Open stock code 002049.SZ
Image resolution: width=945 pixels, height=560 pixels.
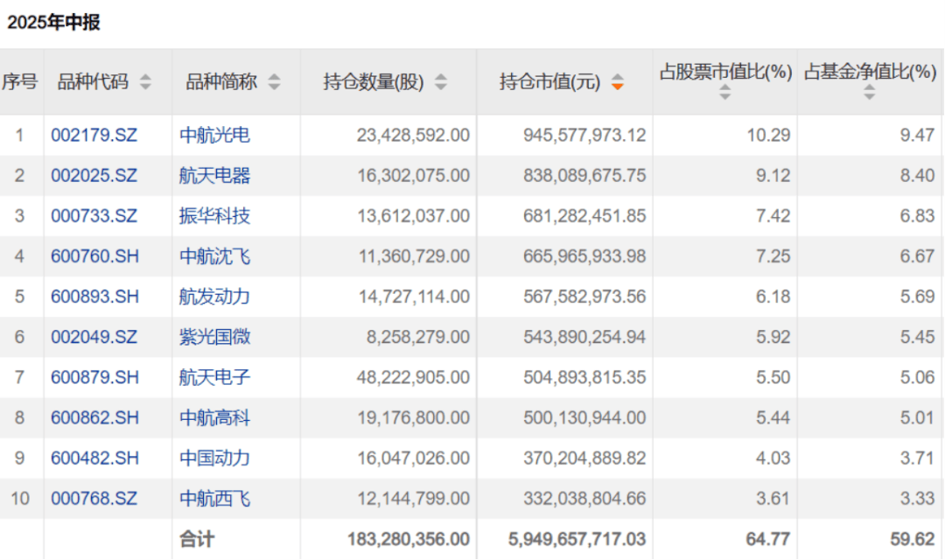point(94,337)
